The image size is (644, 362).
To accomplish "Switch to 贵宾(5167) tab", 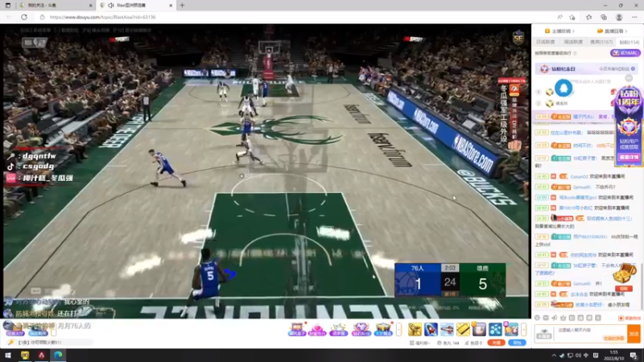I will point(601,42).
